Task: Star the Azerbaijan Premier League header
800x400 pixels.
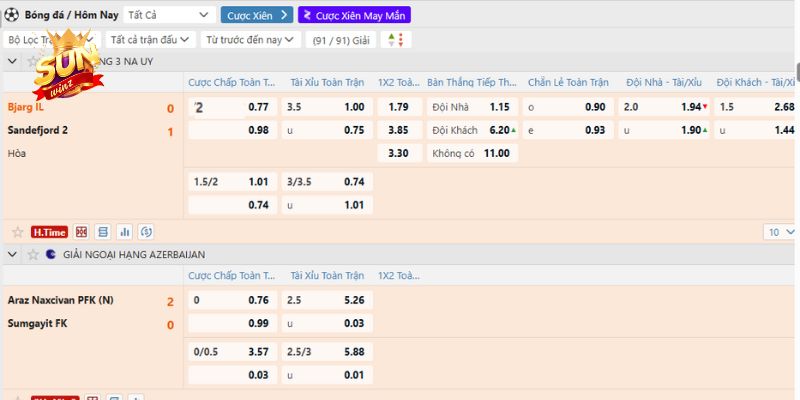Action: click(x=32, y=255)
